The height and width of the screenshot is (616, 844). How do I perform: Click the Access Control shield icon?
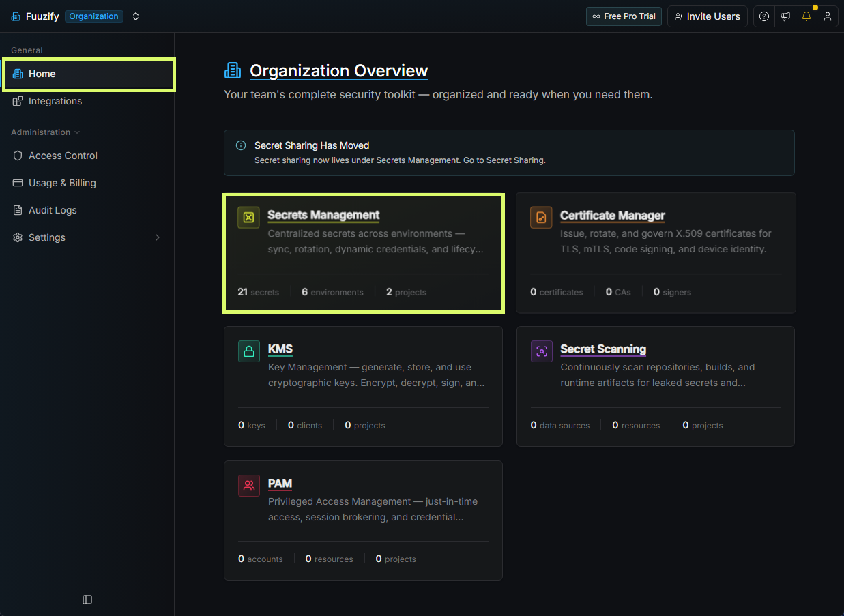(18, 156)
